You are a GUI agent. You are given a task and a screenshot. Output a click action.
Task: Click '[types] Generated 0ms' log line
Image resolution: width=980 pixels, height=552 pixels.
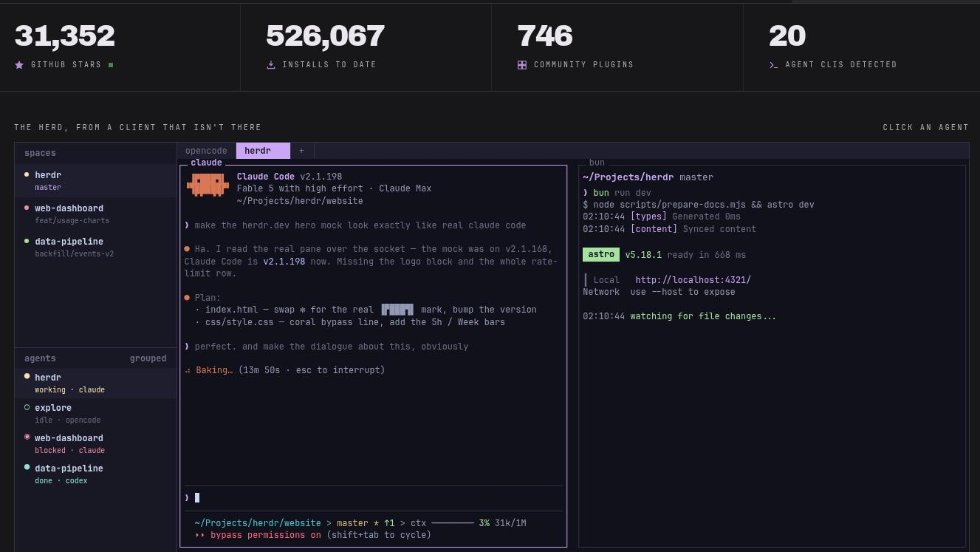click(x=662, y=217)
